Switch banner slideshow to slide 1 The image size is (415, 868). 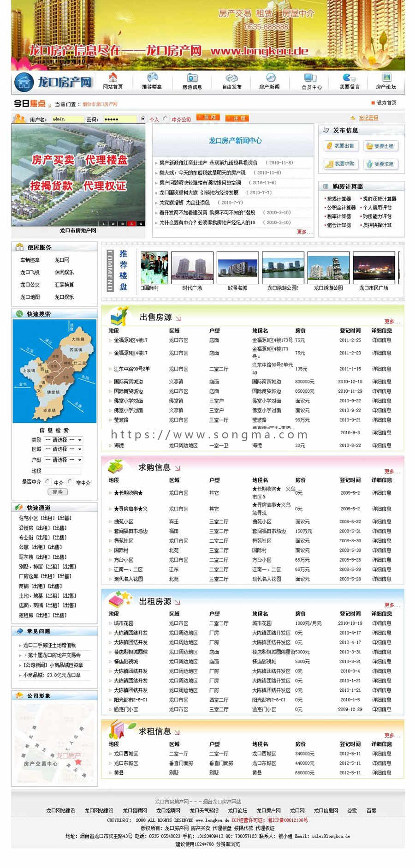104,224
